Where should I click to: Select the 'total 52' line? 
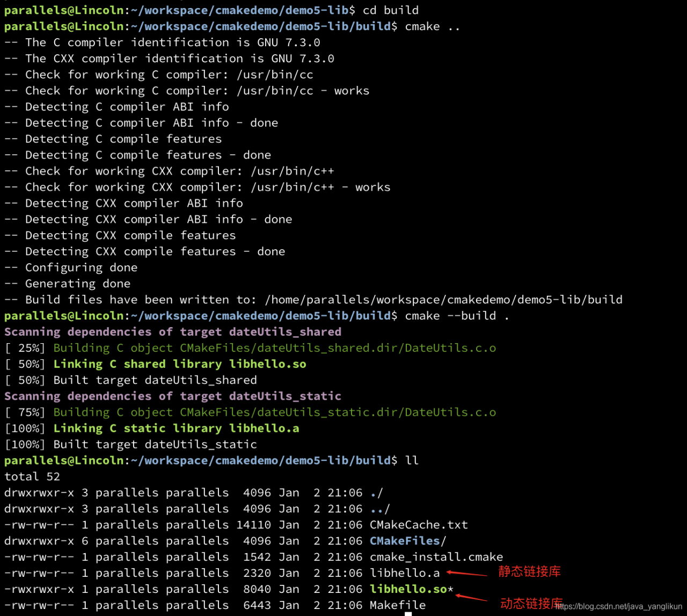point(32,477)
